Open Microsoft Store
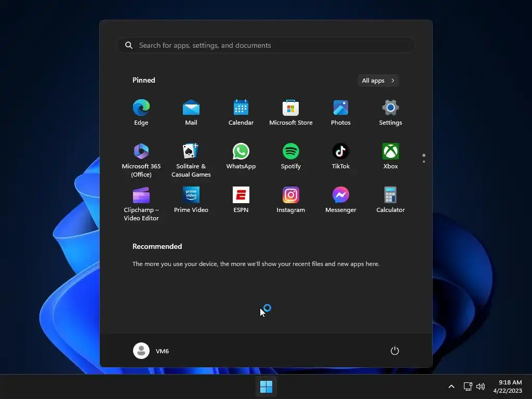This screenshot has height=399, width=532. coord(291,113)
